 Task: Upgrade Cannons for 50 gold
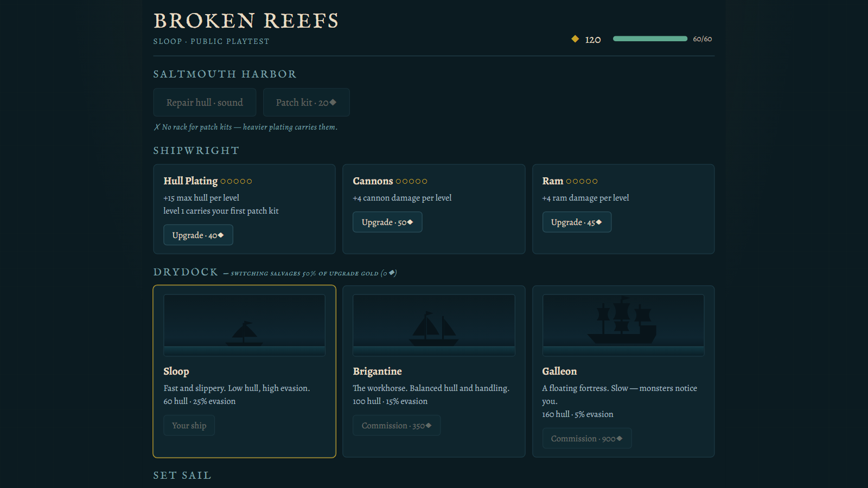[387, 222]
